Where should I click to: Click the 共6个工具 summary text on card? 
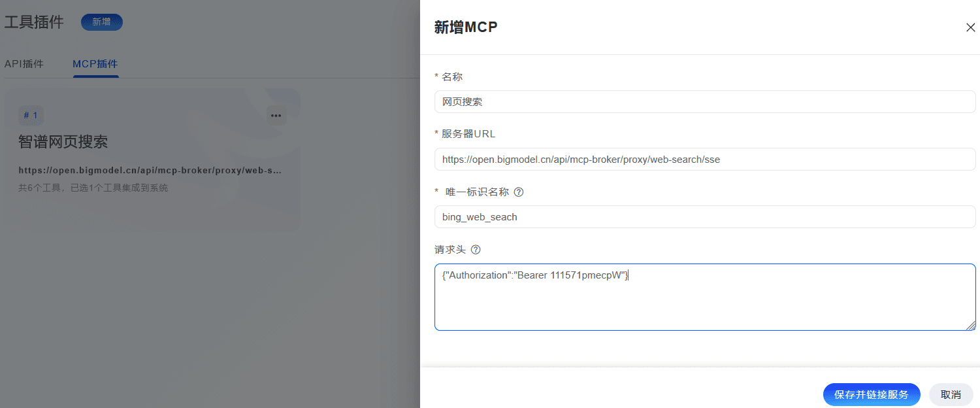click(93, 188)
